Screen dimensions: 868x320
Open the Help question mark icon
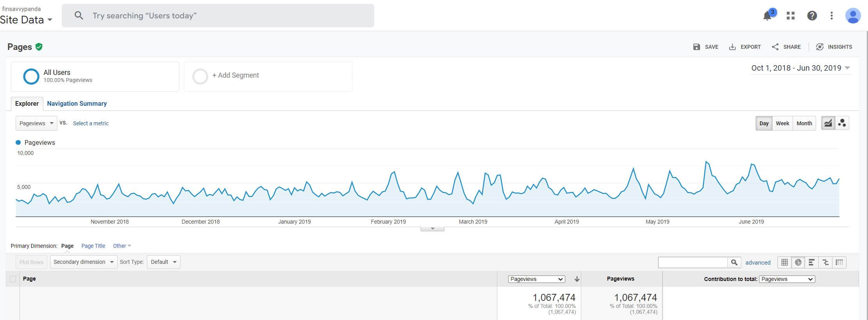click(812, 16)
